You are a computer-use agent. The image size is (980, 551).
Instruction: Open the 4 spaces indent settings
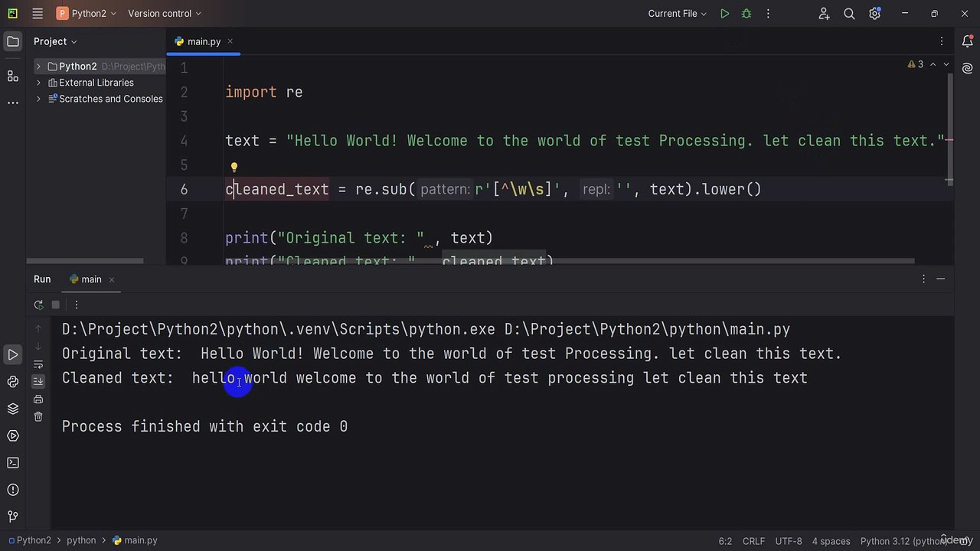[831, 541]
